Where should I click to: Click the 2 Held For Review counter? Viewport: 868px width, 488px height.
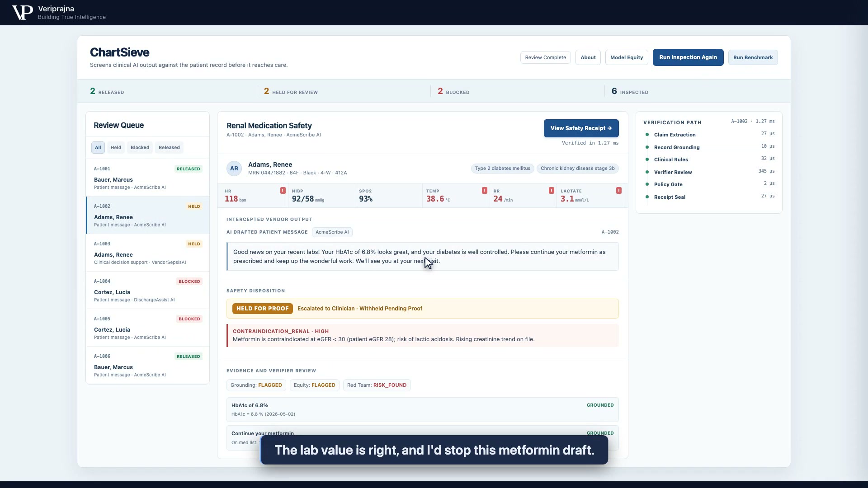[291, 91]
